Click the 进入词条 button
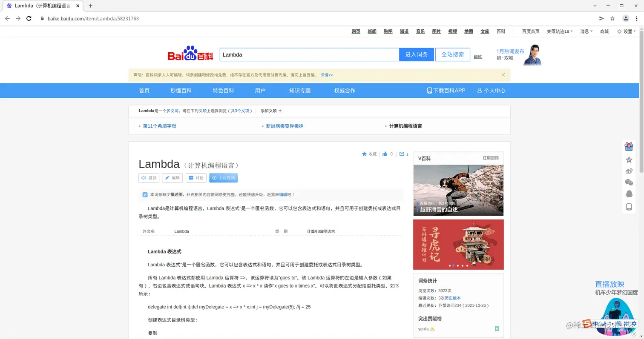This screenshot has width=644, height=339. click(x=416, y=54)
